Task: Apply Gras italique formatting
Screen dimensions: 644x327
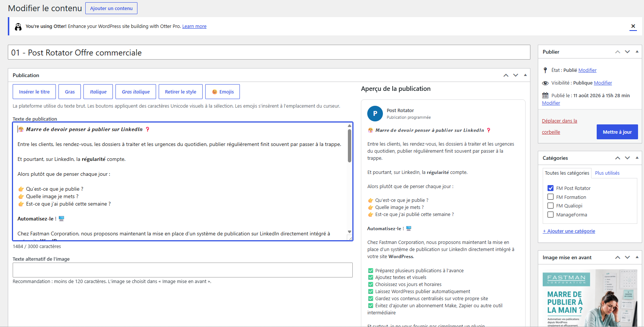Action: pyautogui.click(x=136, y=92)
